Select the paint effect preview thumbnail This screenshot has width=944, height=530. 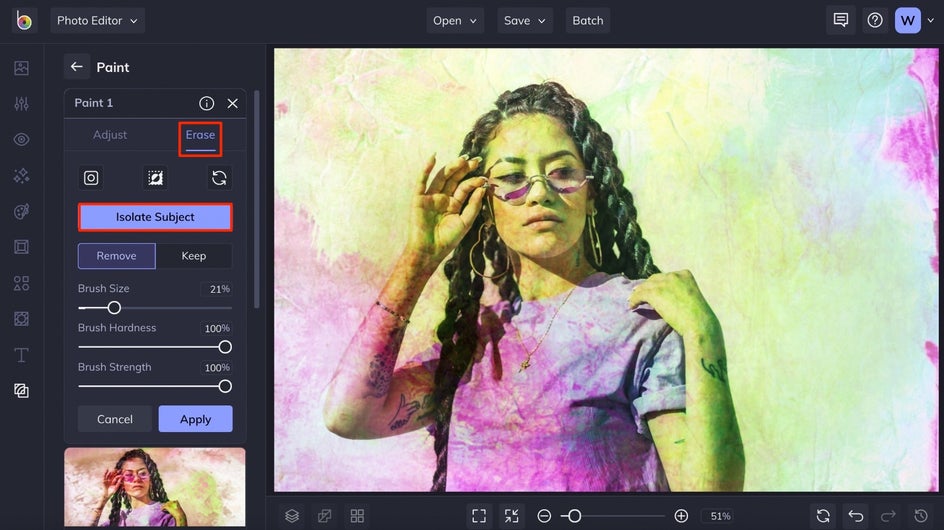[x=155, y=487]
